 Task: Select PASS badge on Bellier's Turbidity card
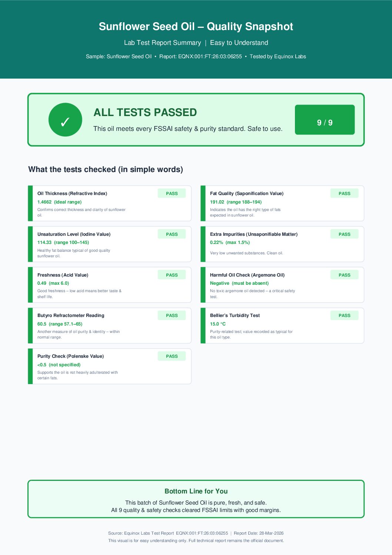coord(344,315)
